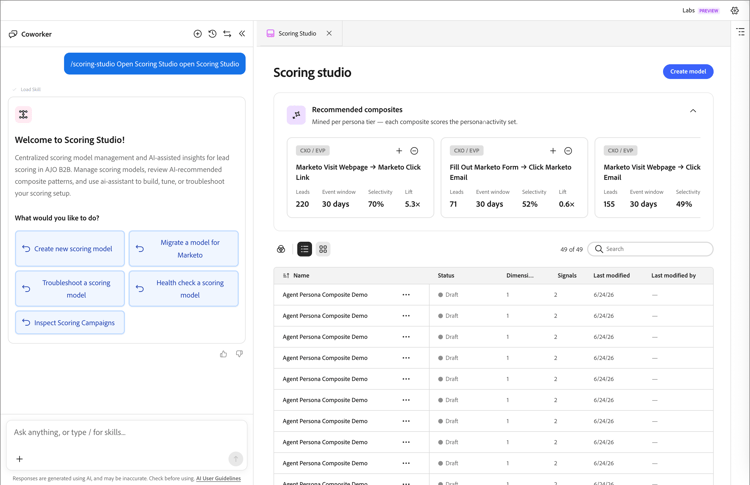Screen dimensions: 750x485
Task: Give thumbs down to the welcome response
Action: click(239, 354)
